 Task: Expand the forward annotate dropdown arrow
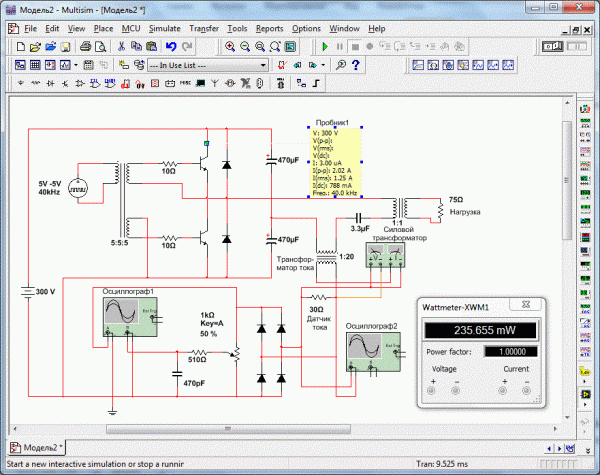323,65
